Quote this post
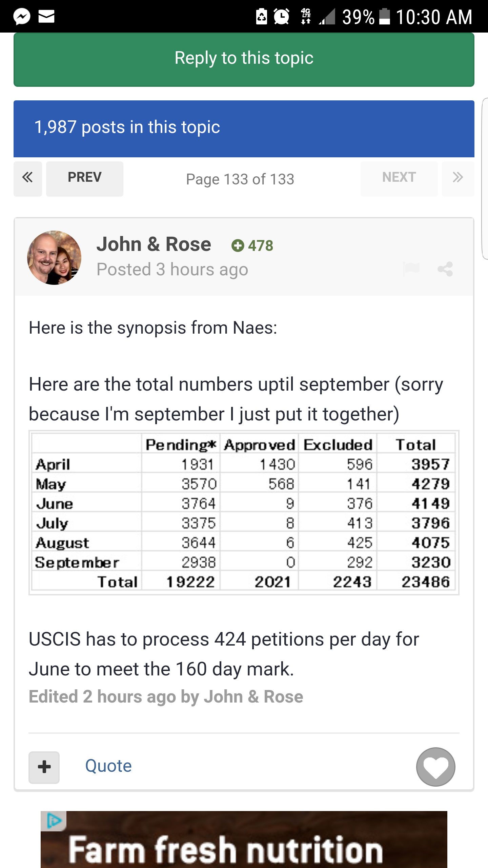 [x=108, y=766]
